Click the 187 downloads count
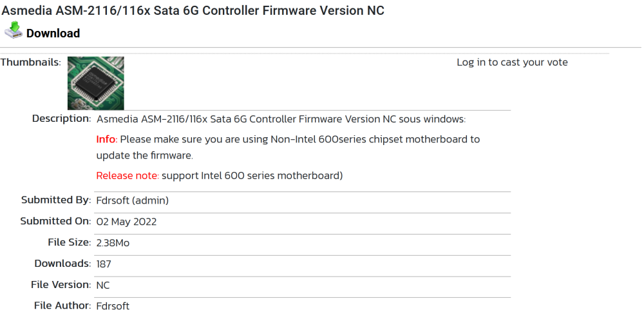The image size is (644, 319). pyautogui.click(x=104, y=264)
